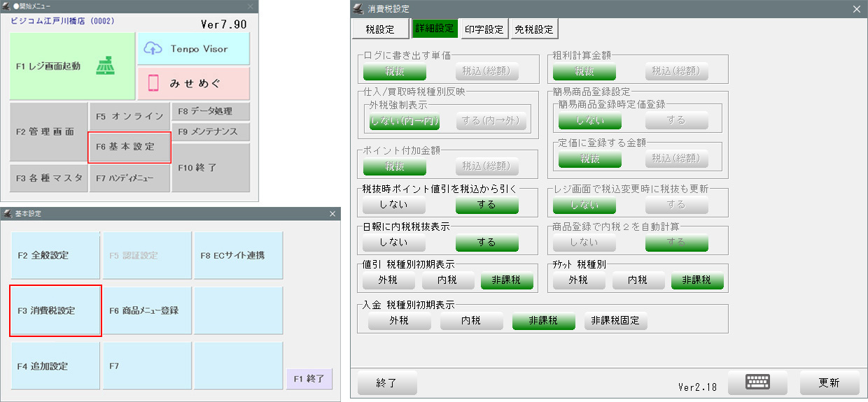Select 税込(総額) for 定価に登録する金額
This screenshot has height=402, width=868.
tap(677, 159)
